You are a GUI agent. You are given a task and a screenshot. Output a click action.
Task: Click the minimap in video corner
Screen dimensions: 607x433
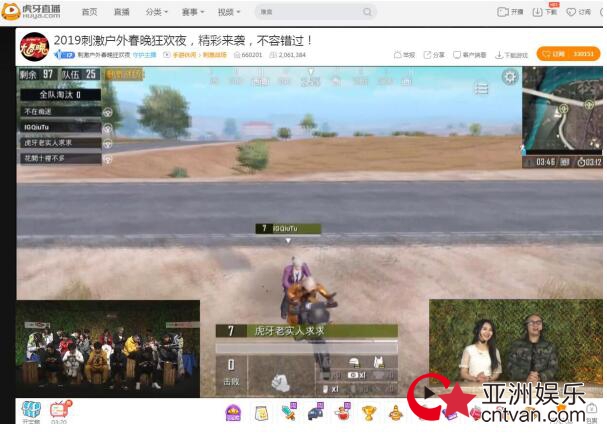click(x=562, y=110)
